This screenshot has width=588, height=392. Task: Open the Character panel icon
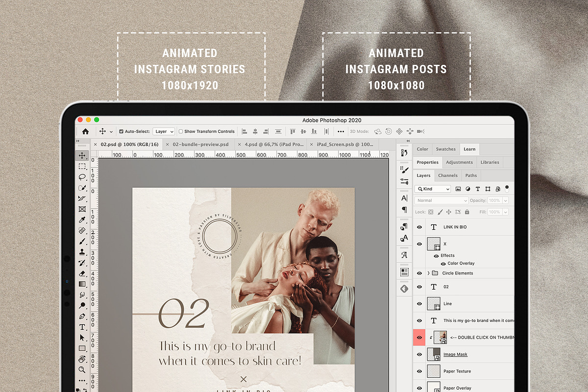(404, 198)
